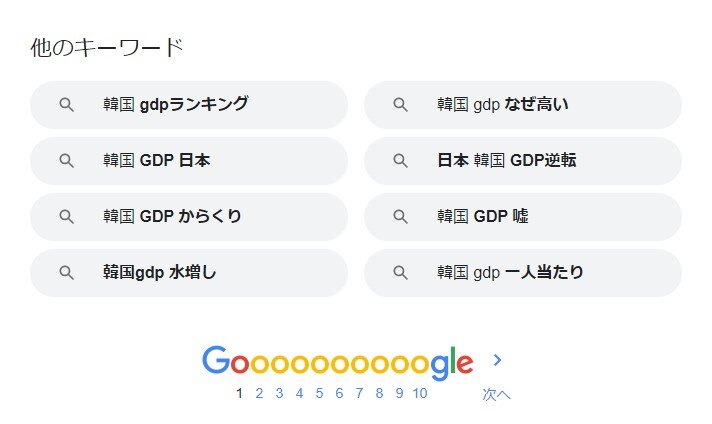The width and height of the screenshot is (712, 424).
Task: Go to results page 5
Action: coord(319,393)
